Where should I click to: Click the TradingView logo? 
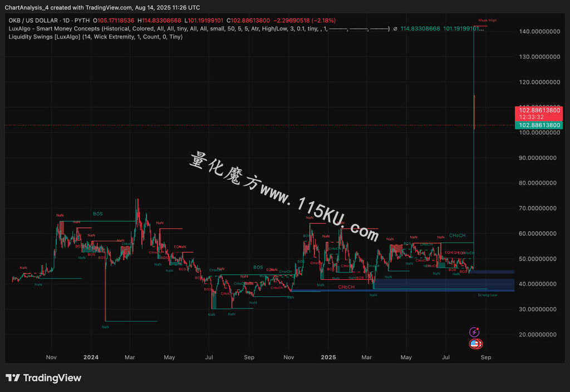(43, 378)
